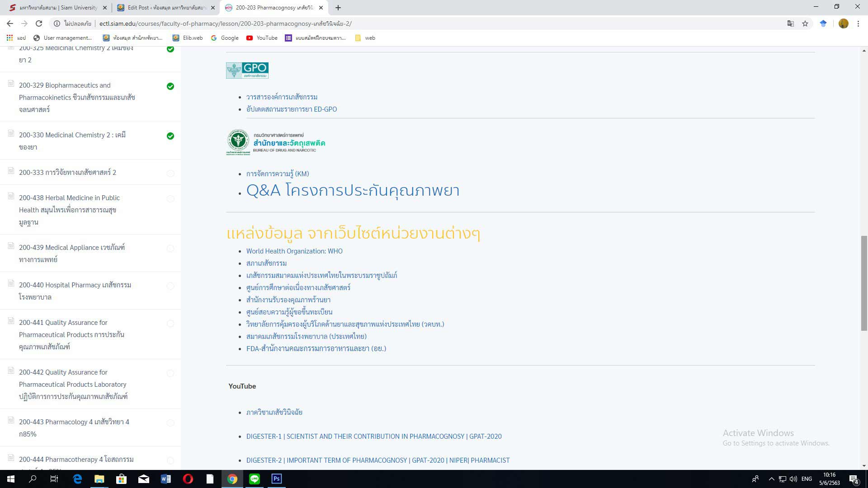
Task: Open Google Translate icon in the address bar
Action: point(790,23)
